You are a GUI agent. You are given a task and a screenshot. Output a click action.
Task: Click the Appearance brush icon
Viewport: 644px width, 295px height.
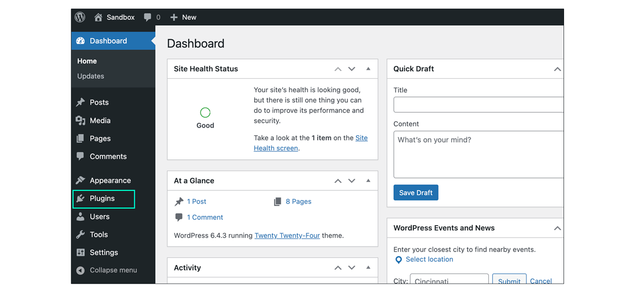pyautogui.click(x=80, y=180)
